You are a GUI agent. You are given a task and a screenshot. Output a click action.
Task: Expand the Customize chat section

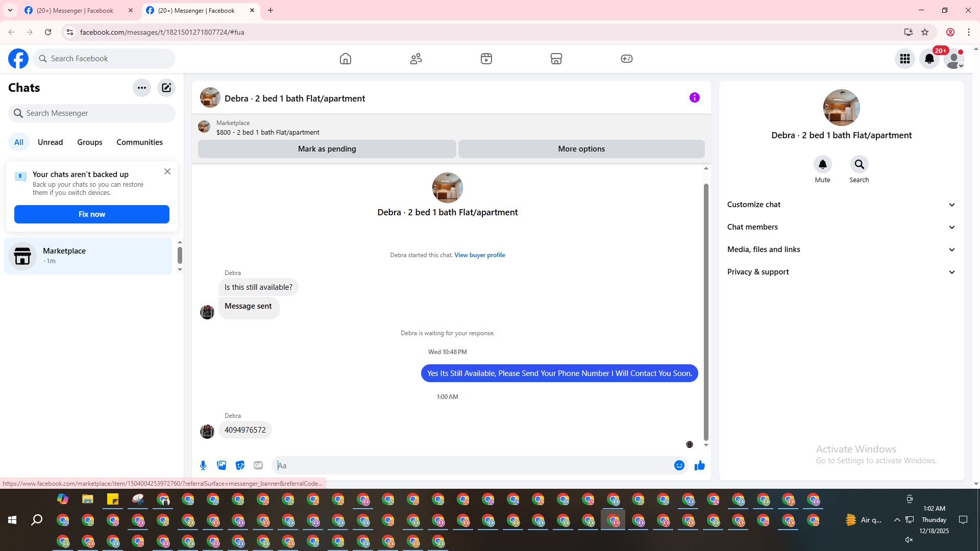coord(841,205)
